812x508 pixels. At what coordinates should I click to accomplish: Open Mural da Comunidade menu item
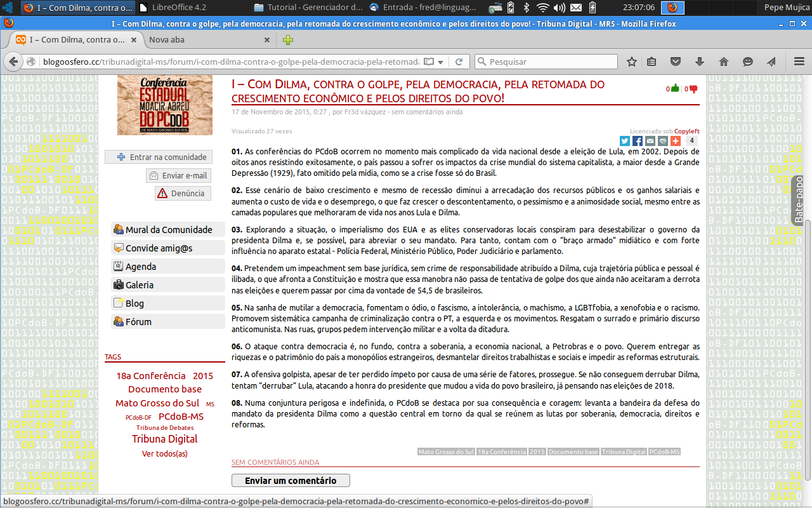168,230
